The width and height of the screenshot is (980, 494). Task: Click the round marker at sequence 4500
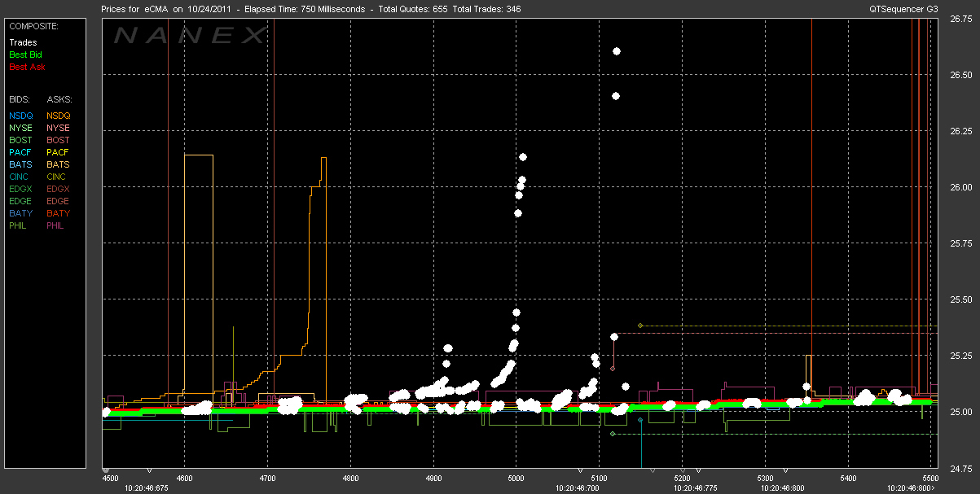[105, 470]
